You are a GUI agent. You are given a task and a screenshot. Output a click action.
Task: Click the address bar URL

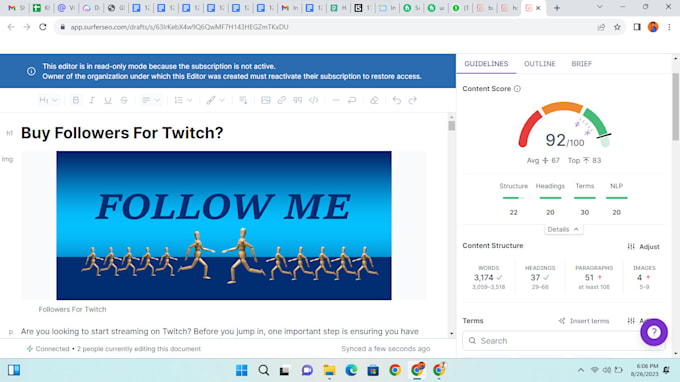[x=180, y=27]
